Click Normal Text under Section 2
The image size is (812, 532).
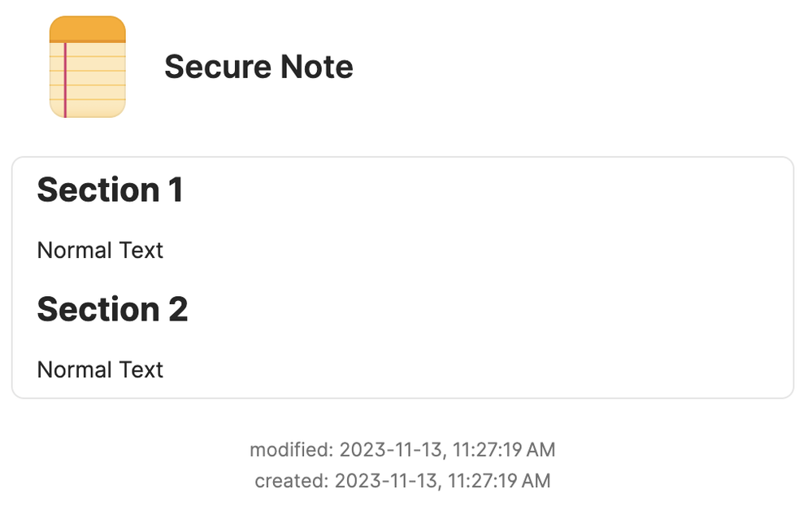click(x=100, y=369)
